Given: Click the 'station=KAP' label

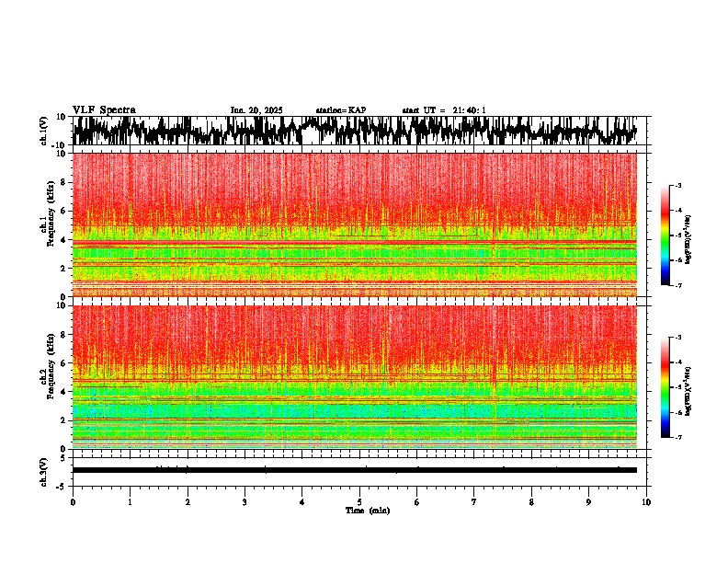Looking at the screenshot, I should click(341, 110).
